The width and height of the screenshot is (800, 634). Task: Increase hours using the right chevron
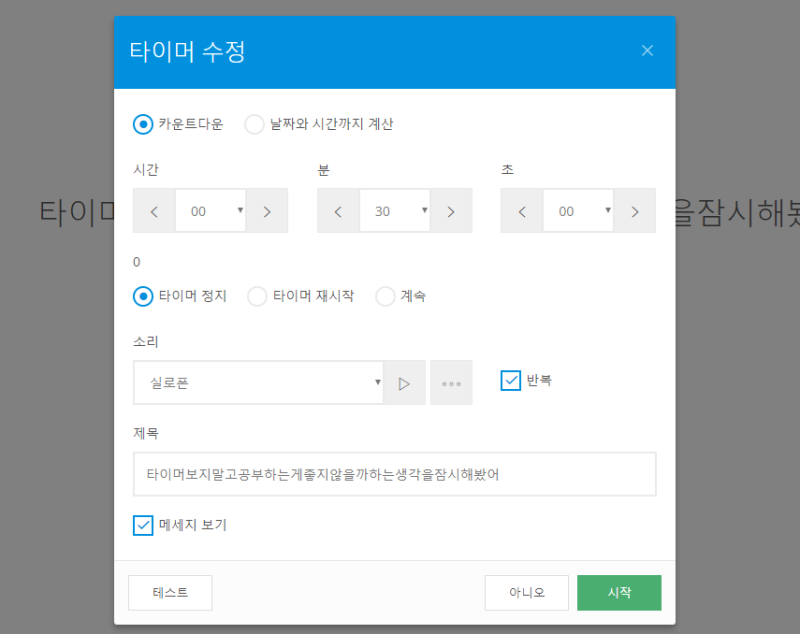(266, 211)
